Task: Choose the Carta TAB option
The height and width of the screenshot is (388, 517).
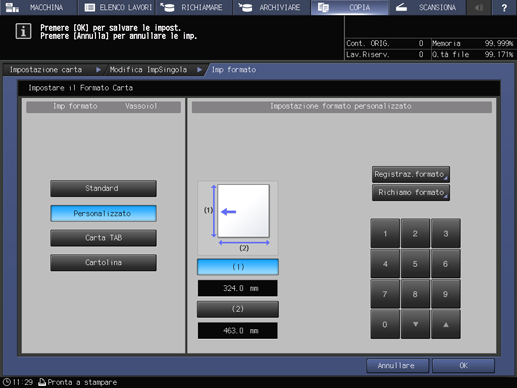Action: tap(103, 238)
